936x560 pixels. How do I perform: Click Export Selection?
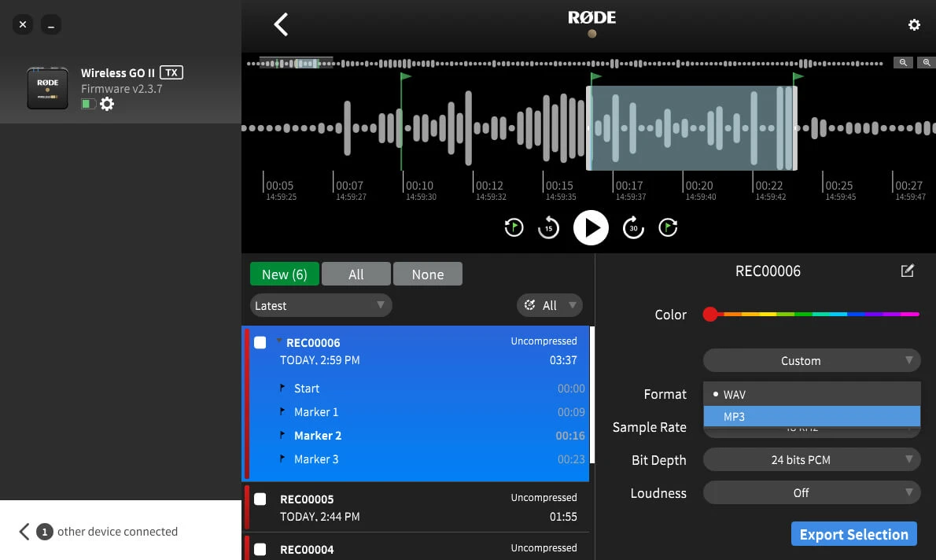tap(853, 534)
